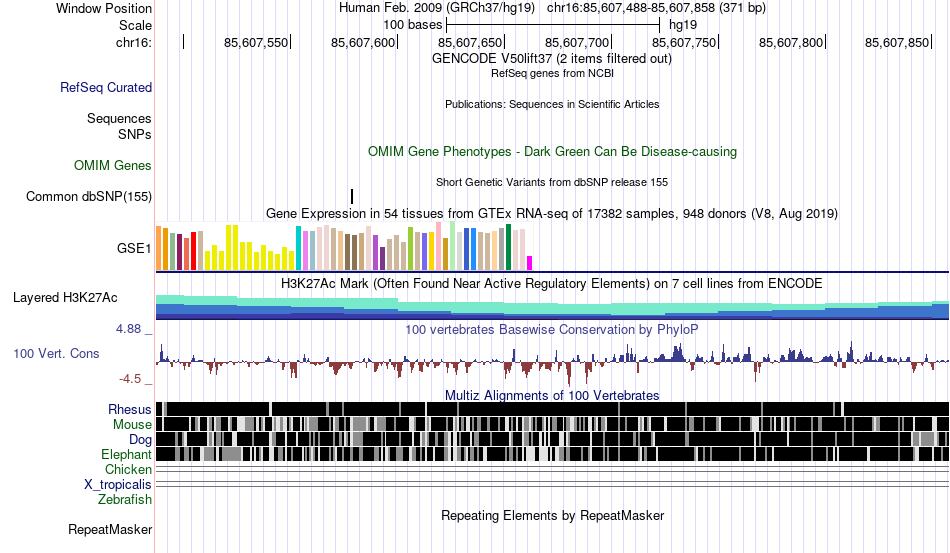Viewport: 950px width, 553px height.
Task: Click the SNPs track label
Action: pos(135,134)
